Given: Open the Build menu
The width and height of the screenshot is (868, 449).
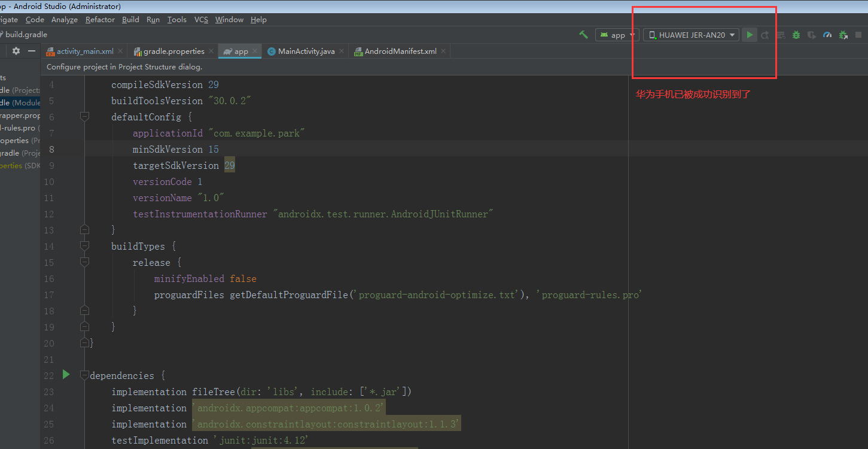Looking at the screenshot, I should (130, 19).
